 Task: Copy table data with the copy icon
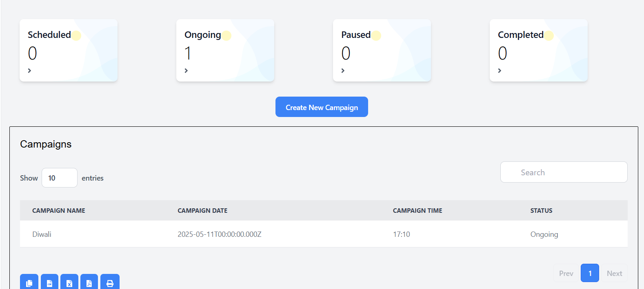(x=29, y=282)
